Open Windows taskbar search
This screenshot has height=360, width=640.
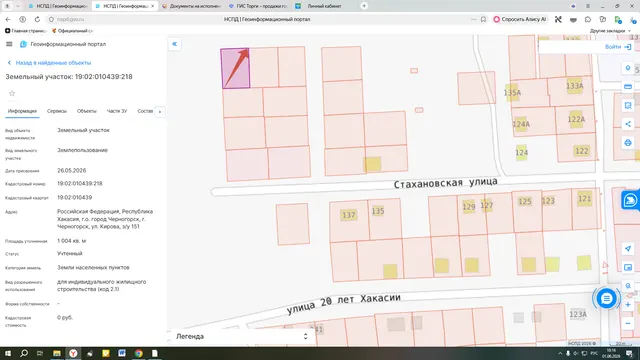[x=24, y=353]
